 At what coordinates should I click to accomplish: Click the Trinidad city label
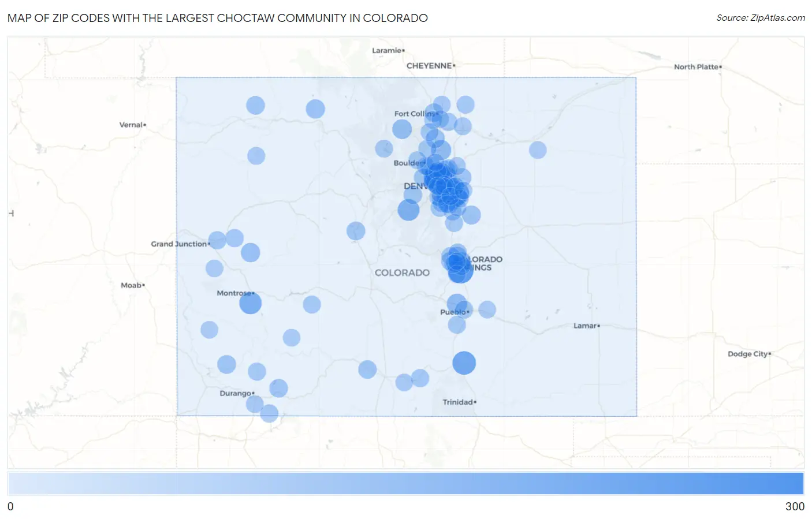459,402
